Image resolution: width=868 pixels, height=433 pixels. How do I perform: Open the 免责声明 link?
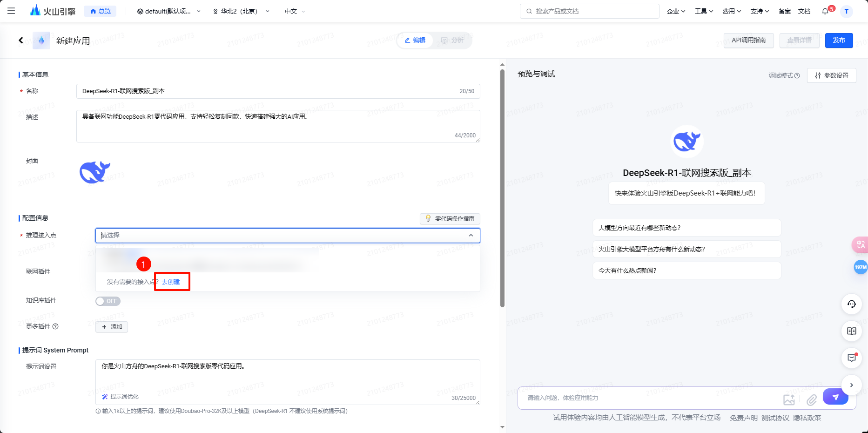click(743, 418)
